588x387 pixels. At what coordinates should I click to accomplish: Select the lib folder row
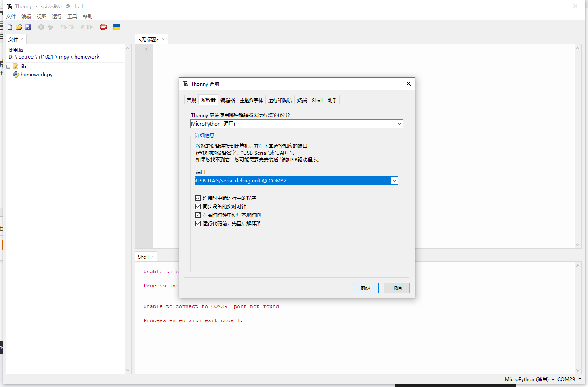23,66
